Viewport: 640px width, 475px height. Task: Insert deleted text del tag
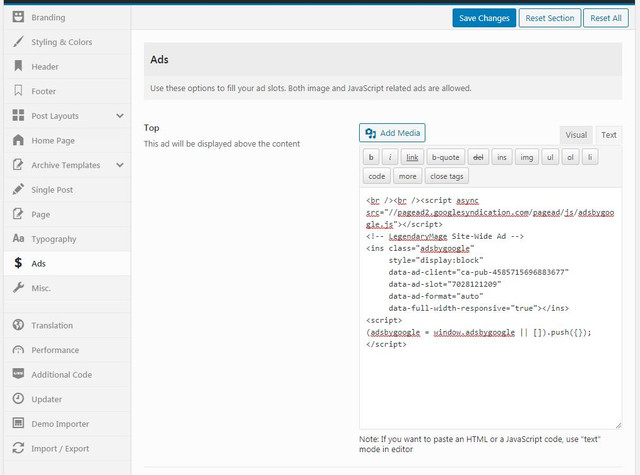[x=478, y=157]
